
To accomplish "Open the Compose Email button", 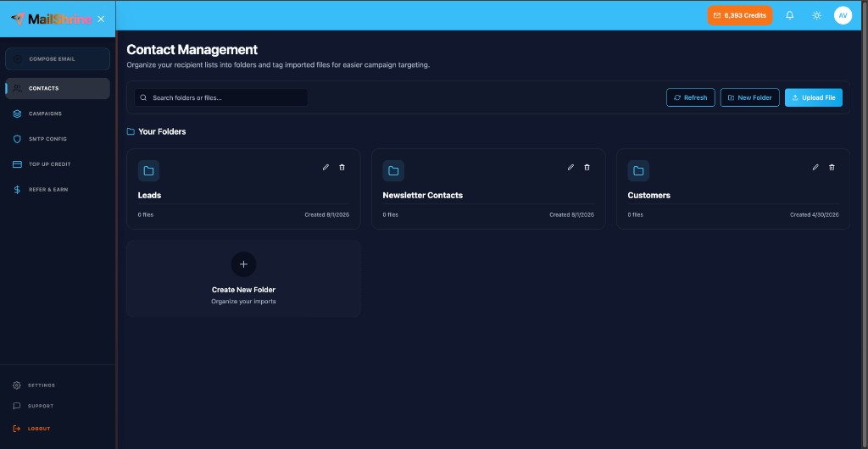I will pyautogui.click(x=58, y=59).
